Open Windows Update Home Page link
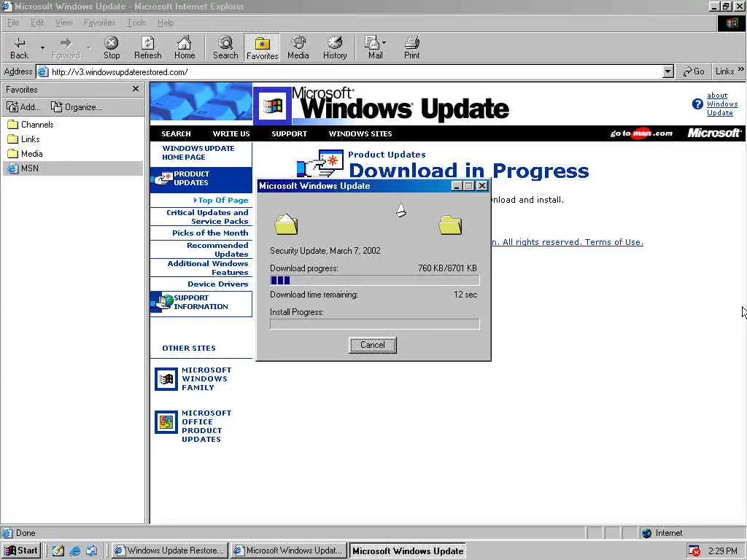 click(198, 152)
